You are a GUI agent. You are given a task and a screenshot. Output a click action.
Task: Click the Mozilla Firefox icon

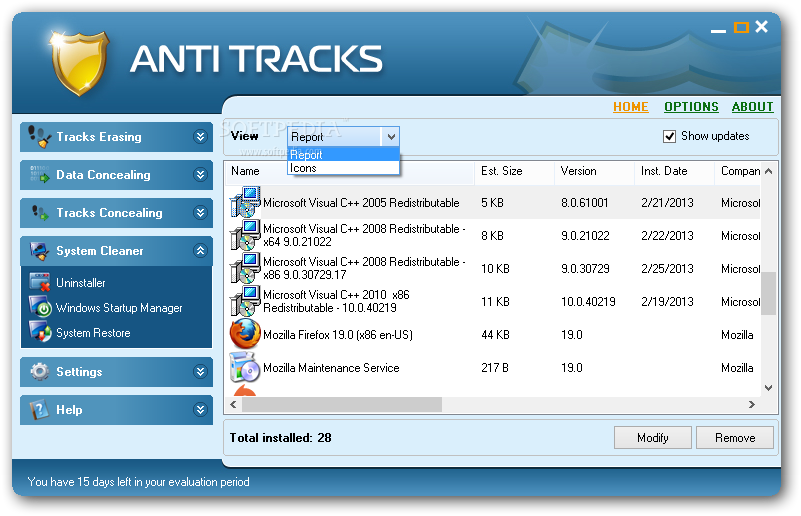[x=245, y=334]
